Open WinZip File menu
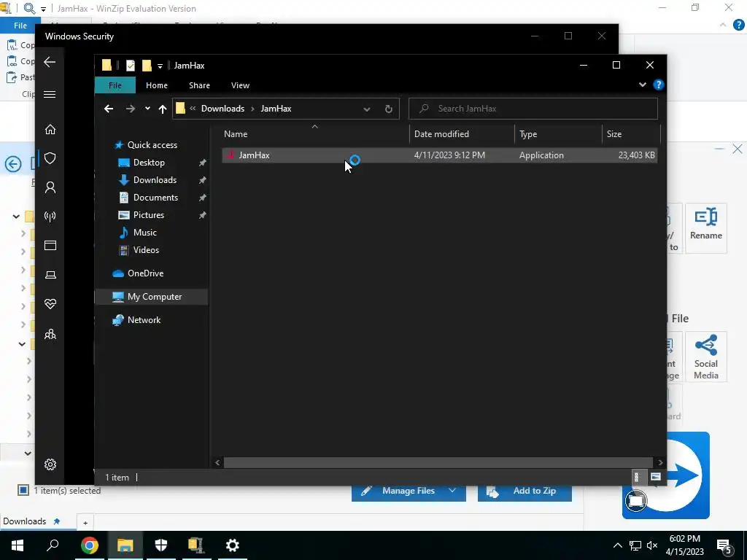 pos(20,26)
